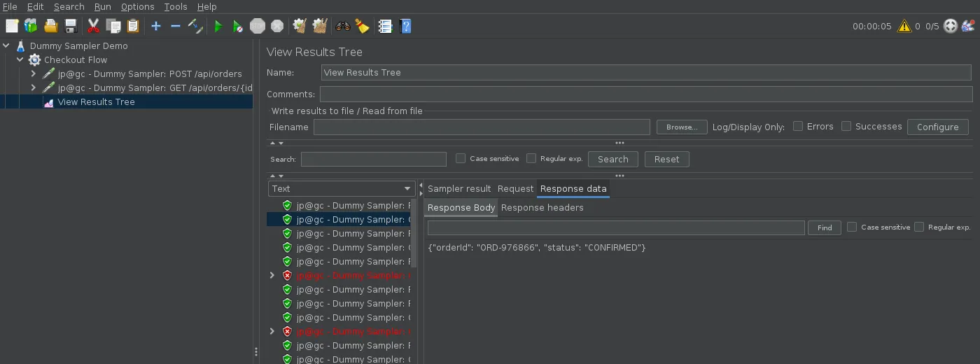Click into the Comments field
This screenshot has width=980, height=364.
(646, 94)
